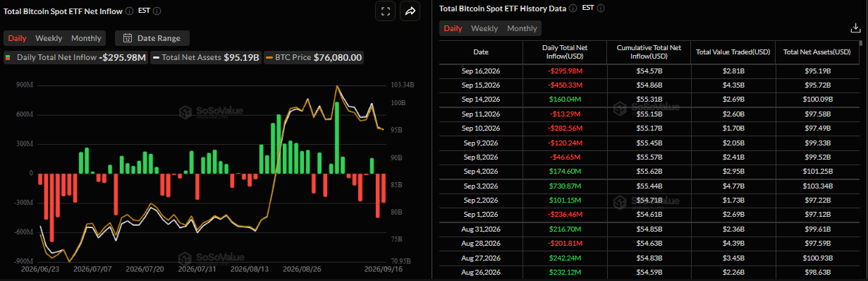
Task: Click the $242.24M inflow cell
Action: [x=565, y=258]
